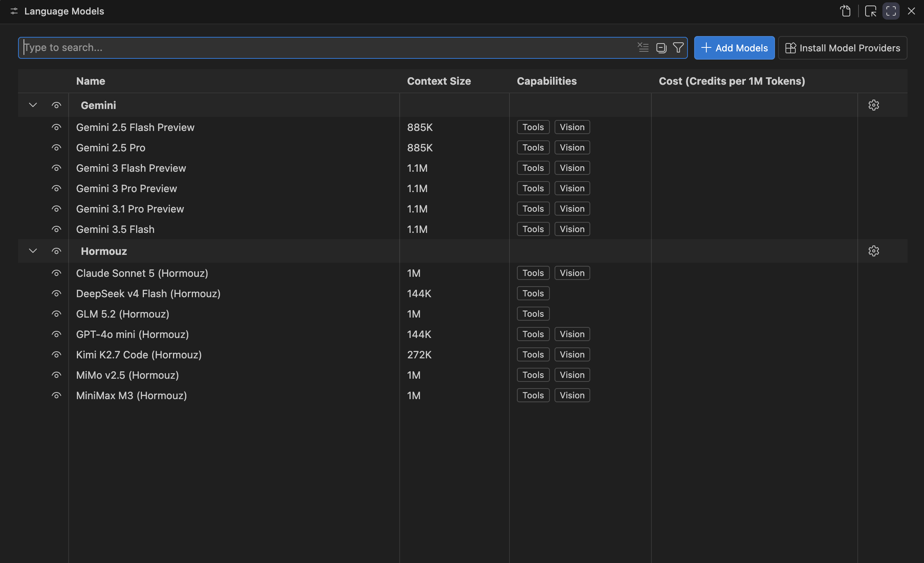Toggle visibility of Gemini 2.5 Pro

point(56,147)
